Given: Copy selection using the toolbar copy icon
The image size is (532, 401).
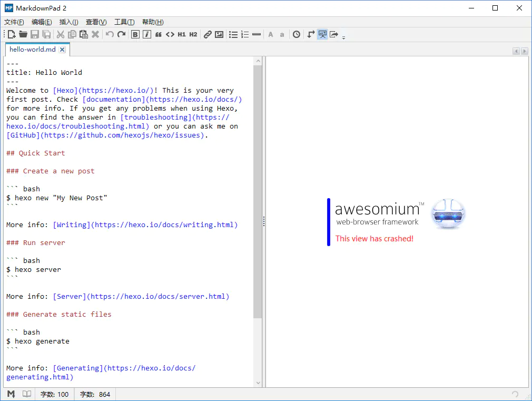Looking at the screenshot, I should click(x=72, y=34).
